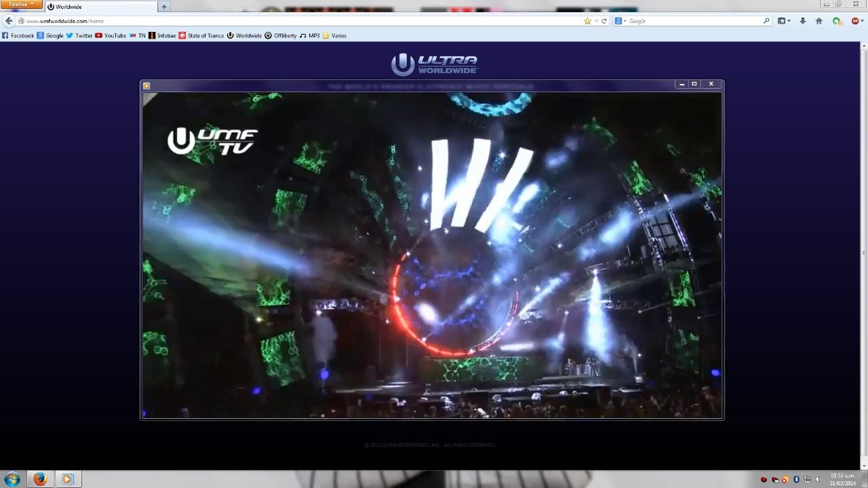Open the volume speaker tray icon
The image size is (868, 488).
coord(818,480)
